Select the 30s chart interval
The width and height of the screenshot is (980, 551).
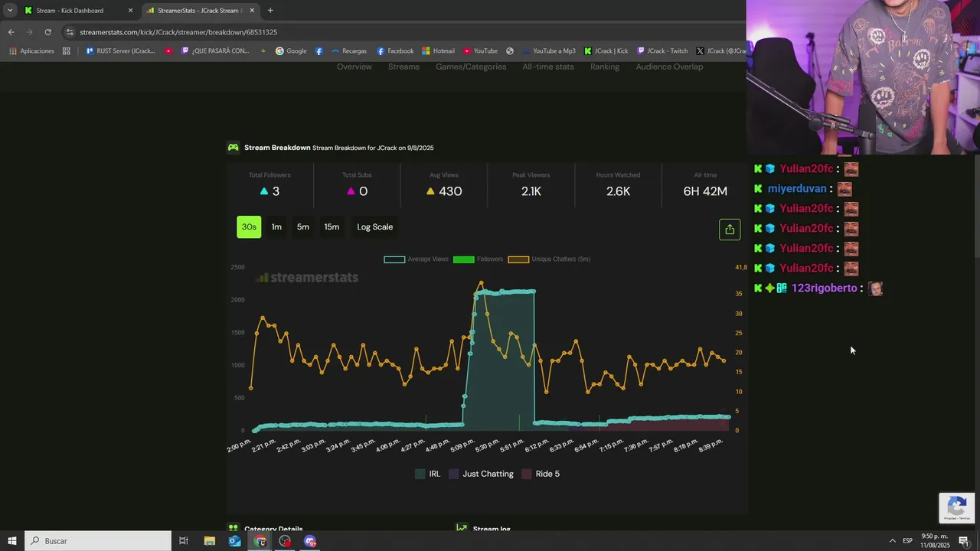coord(249,227)
